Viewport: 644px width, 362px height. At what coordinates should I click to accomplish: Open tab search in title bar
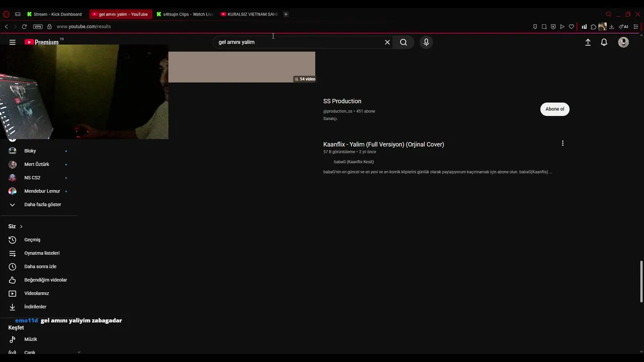pos(608,14)
